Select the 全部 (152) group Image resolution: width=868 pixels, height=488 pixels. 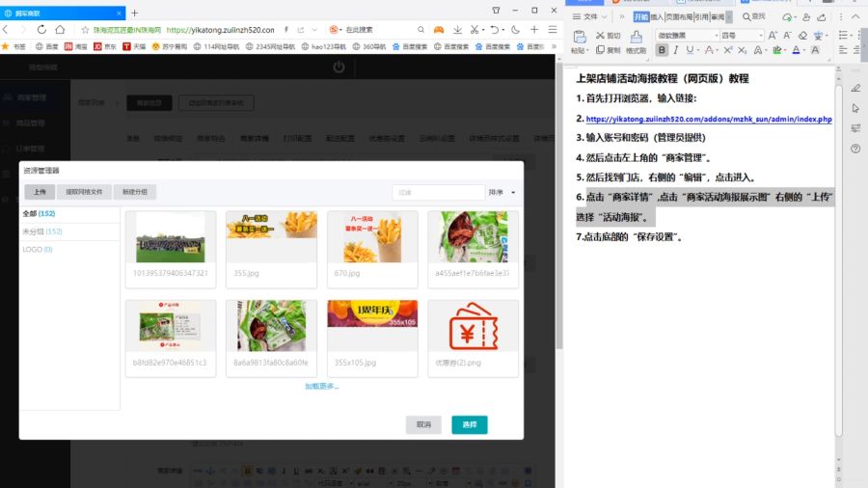point(39,213)
